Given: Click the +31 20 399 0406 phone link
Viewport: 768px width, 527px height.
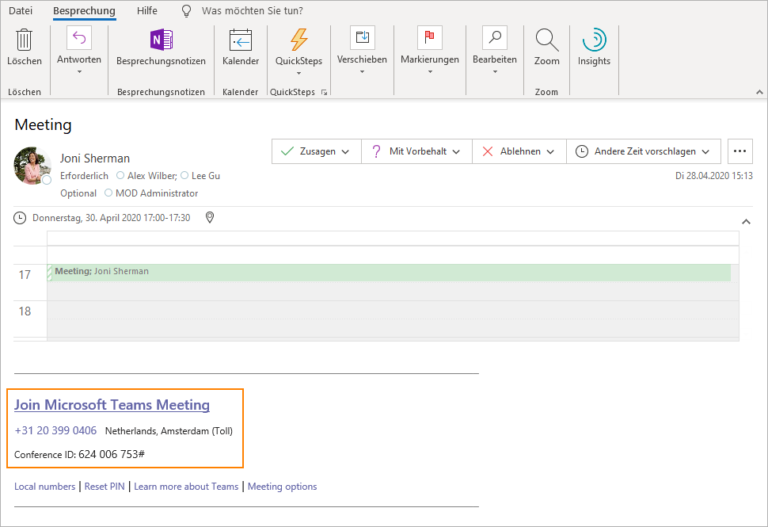Looking at the screenshot, I should click(x=55, y=431).
